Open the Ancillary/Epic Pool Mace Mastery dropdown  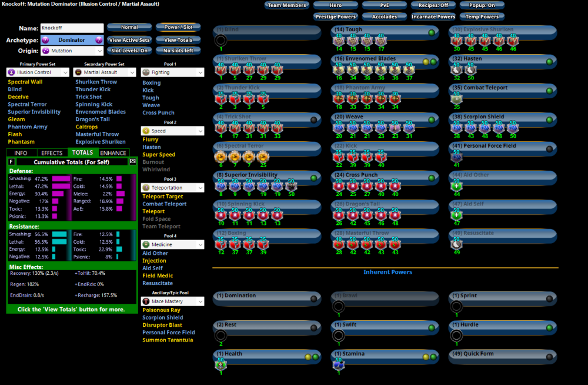pyautogui.click(x=173, y=301)
